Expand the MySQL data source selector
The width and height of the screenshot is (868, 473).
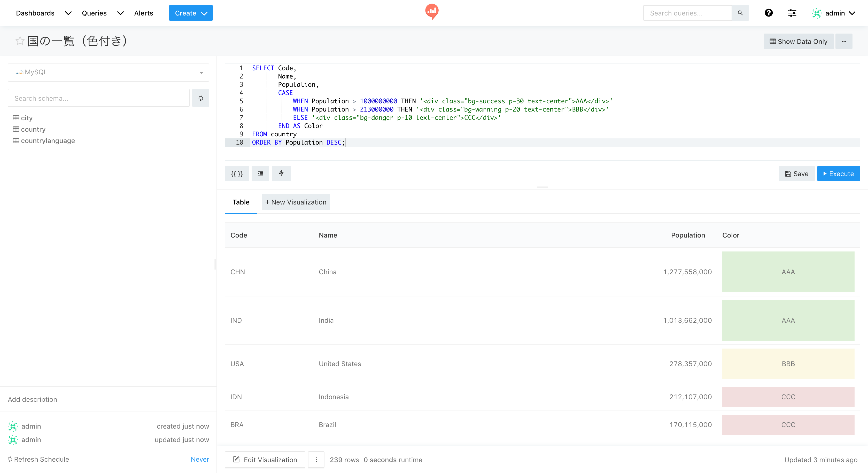pyautogui.click(x=108, y=72)
